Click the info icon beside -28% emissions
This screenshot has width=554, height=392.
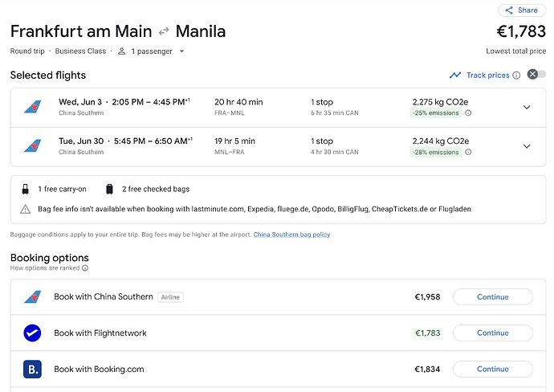click(468, 153)
